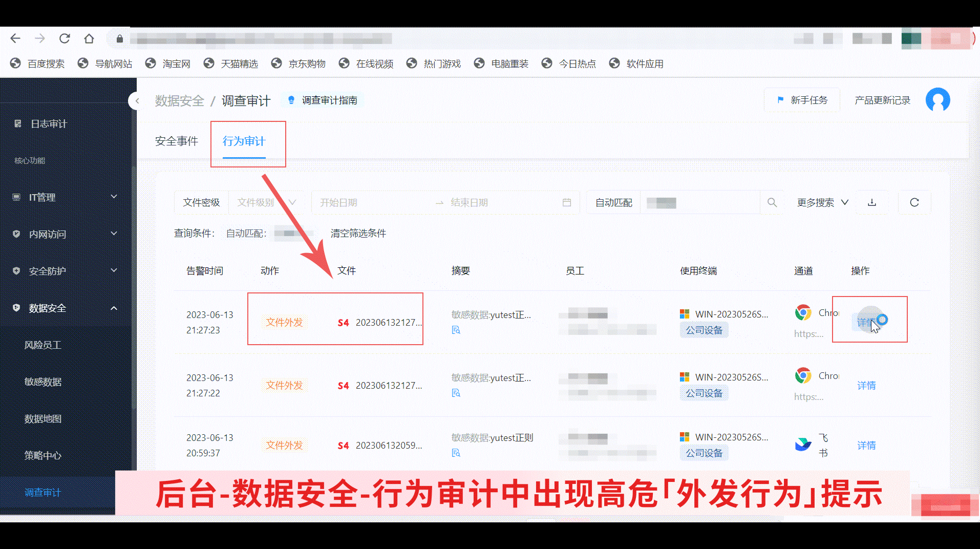Open the date picker calendar icon
This screenshot has width=980, height=549.
point(567,202)
